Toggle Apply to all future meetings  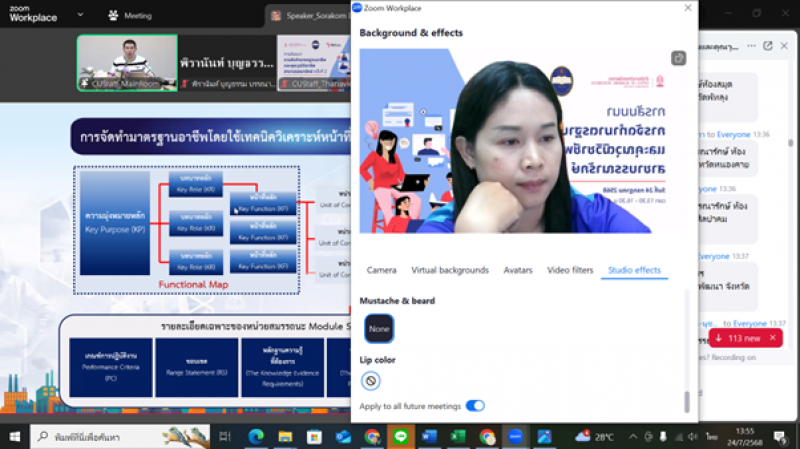pyautogui.click(x=475, y=406)
